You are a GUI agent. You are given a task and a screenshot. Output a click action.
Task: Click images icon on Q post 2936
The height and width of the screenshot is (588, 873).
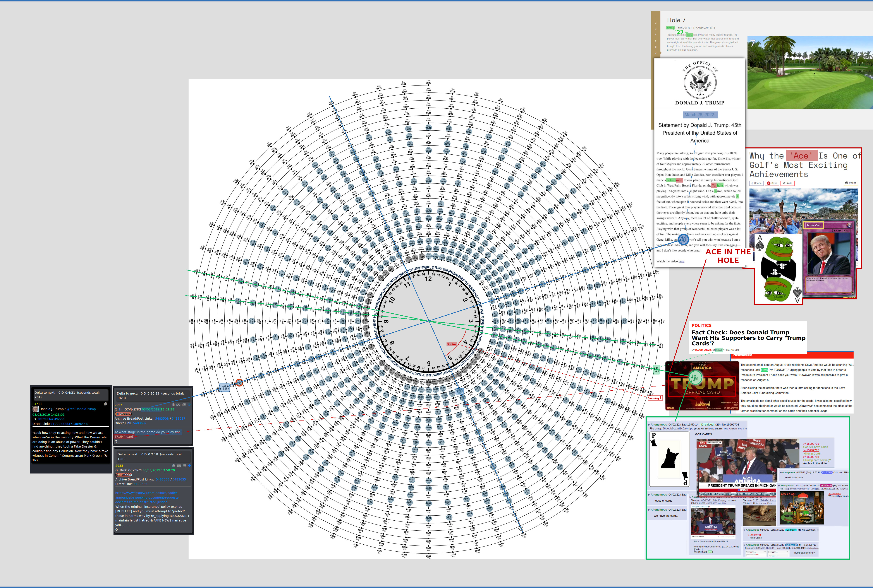click(x=184, y=405)
